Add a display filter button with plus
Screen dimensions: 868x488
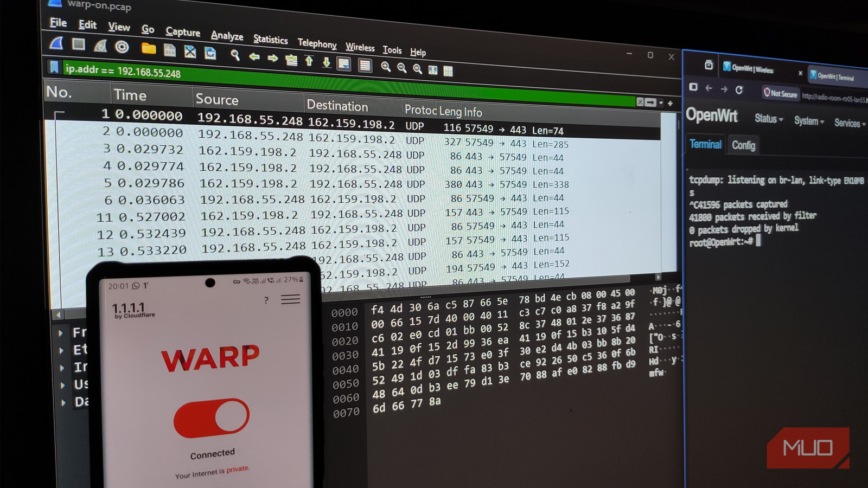671,103
